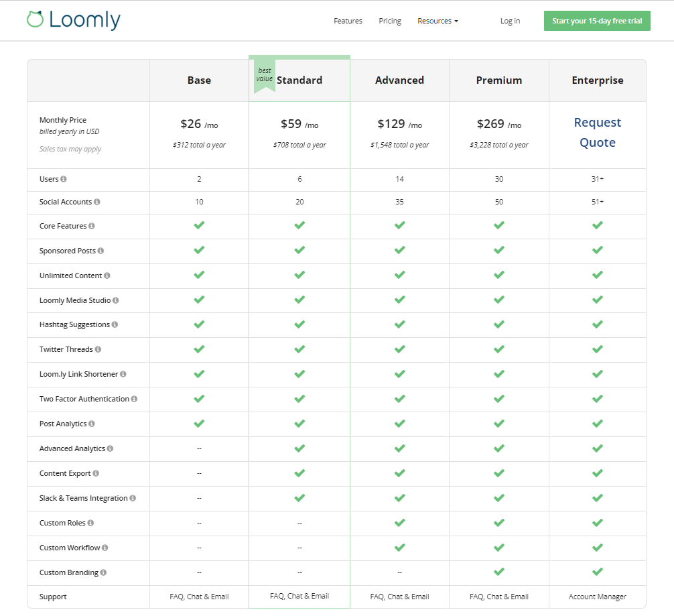Click the $3,228 total a year text

[499, 145]
